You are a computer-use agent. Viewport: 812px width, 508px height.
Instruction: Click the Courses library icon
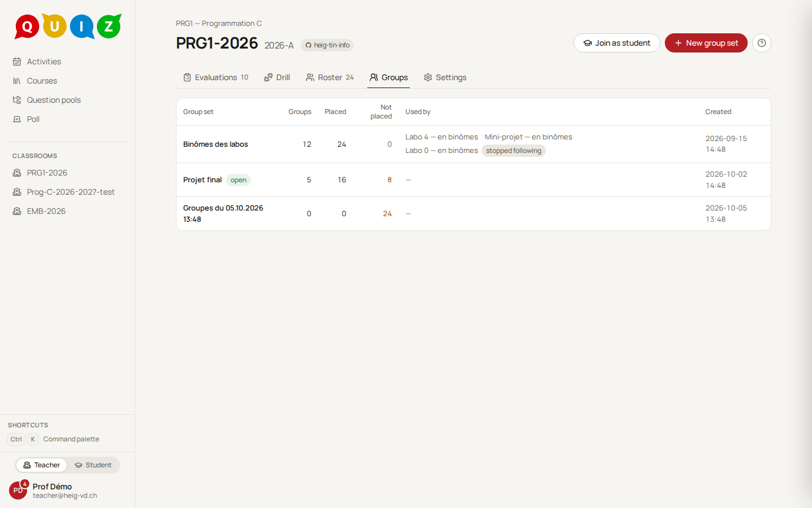point(17,81)
